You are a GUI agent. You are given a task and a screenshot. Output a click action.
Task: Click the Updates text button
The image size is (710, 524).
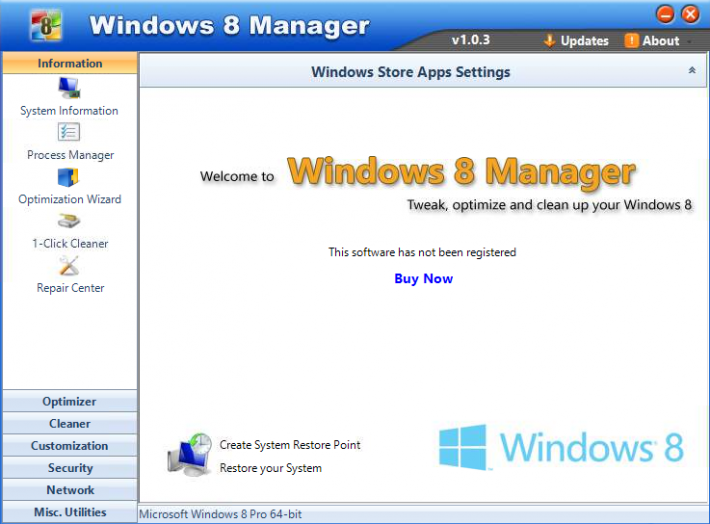pyautogui.click(x=585, y=41)
